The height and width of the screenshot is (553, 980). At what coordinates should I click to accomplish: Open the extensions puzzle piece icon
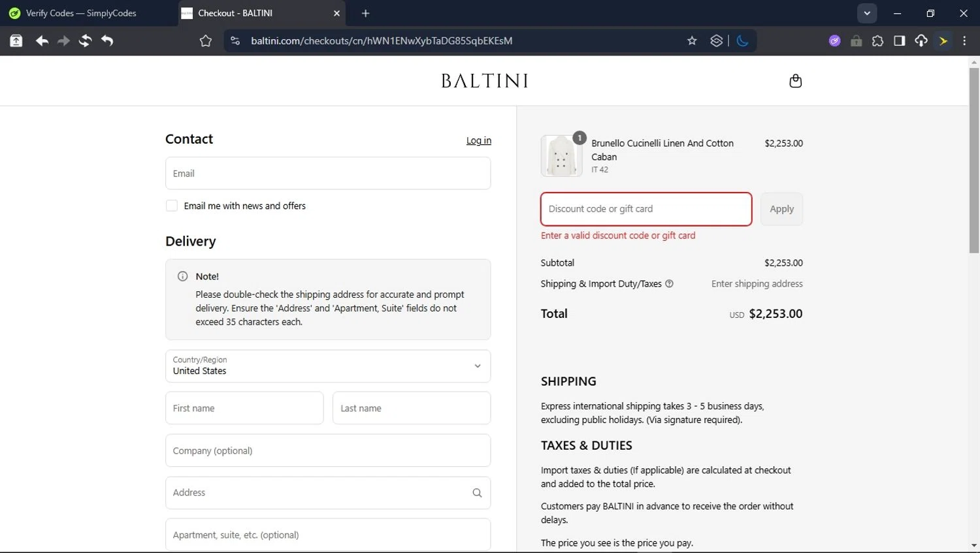pyautogui.click(x=877, y=41)
